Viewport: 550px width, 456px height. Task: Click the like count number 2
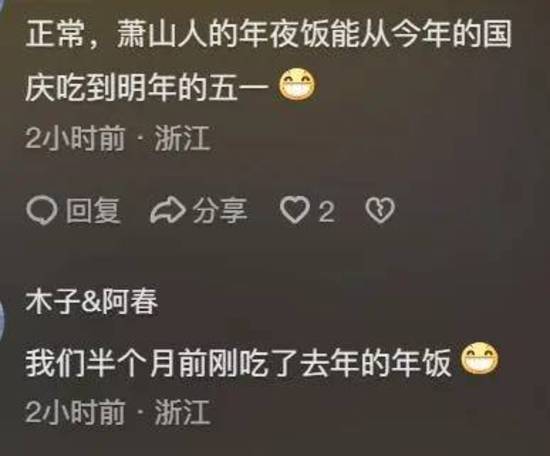click(x=326, y=212)
